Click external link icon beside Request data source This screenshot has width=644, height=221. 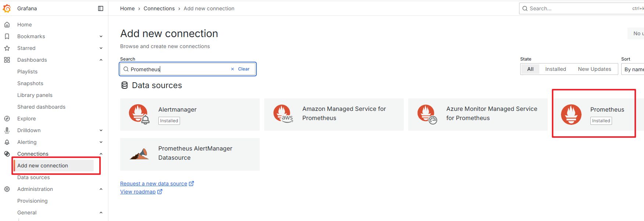(x=191, y=184)
